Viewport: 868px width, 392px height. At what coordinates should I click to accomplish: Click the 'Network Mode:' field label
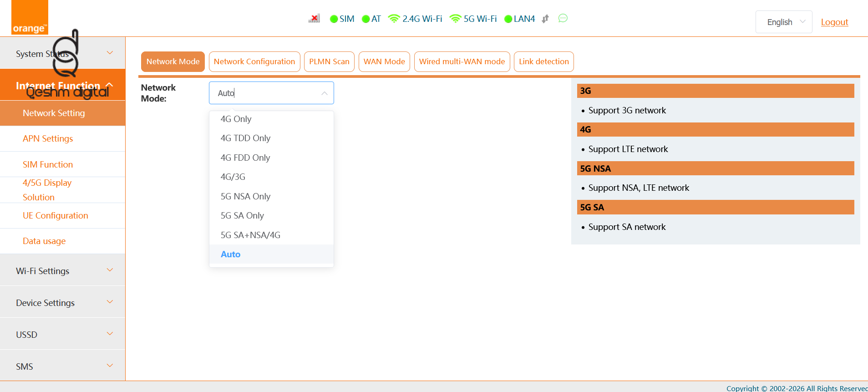click(158, 93)
